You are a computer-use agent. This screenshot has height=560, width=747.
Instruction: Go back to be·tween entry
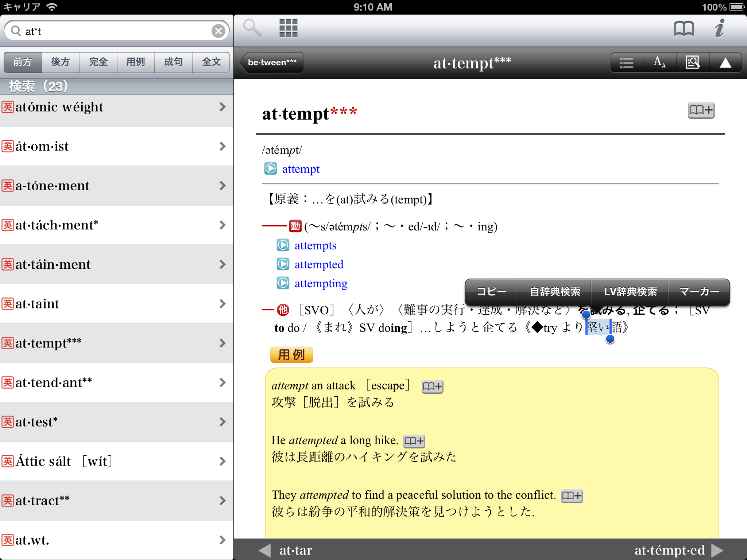pyautogui.click(x=272, y=63)
